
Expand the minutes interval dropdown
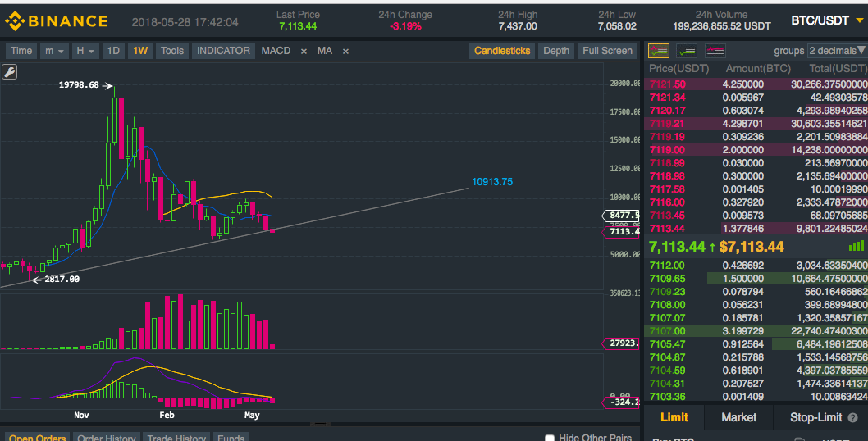pos(54,51)
